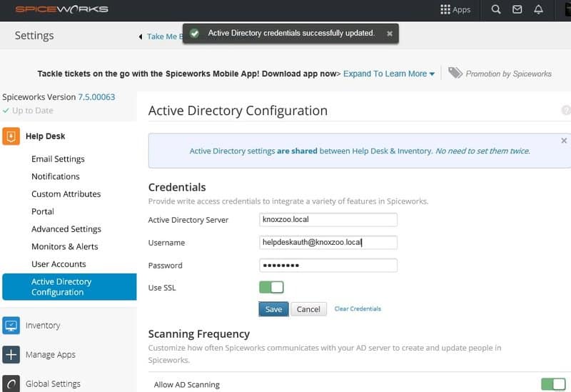Dismiss the credentials updated notification

[x=390, y=34]
